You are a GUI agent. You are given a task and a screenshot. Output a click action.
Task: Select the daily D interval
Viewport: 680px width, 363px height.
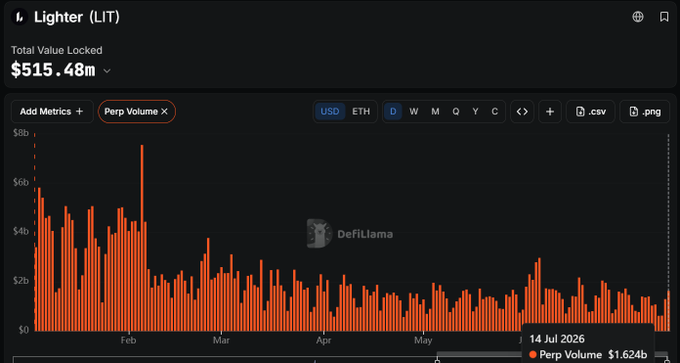click(393, 111)
